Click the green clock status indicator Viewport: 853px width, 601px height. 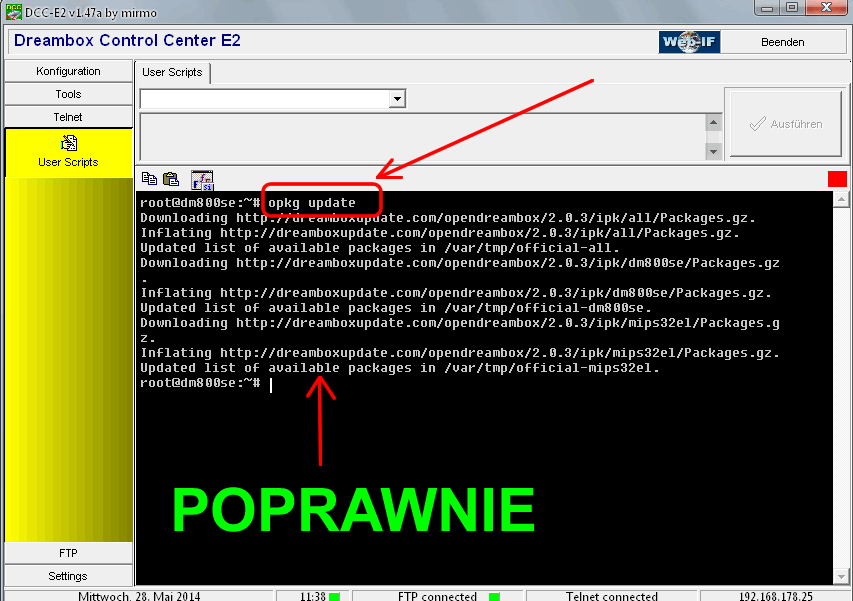[x=335, y=596]
